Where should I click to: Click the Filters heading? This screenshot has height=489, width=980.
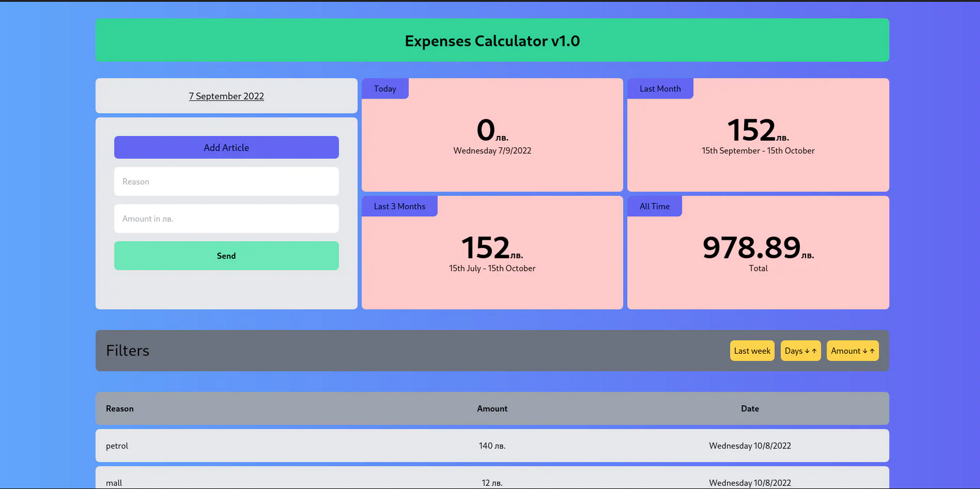click(127, 351)
